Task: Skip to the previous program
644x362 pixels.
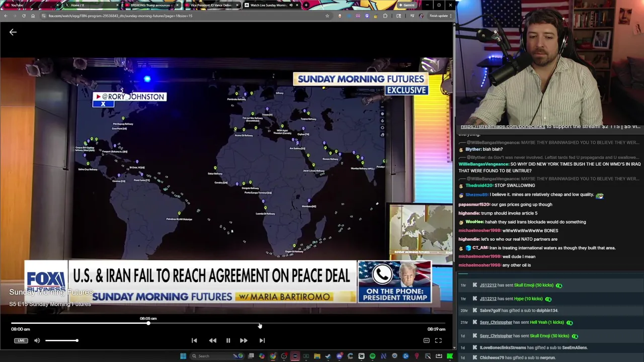Action: tap(194, 340)
